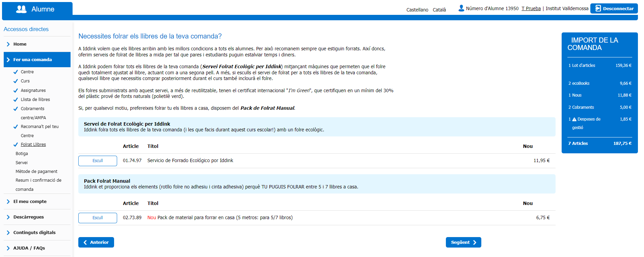Viewport: 644px width, 257px height.
Task: Click the logout icon on Desconnectar button
Action: pyautogui.click(x=598, y=8)
